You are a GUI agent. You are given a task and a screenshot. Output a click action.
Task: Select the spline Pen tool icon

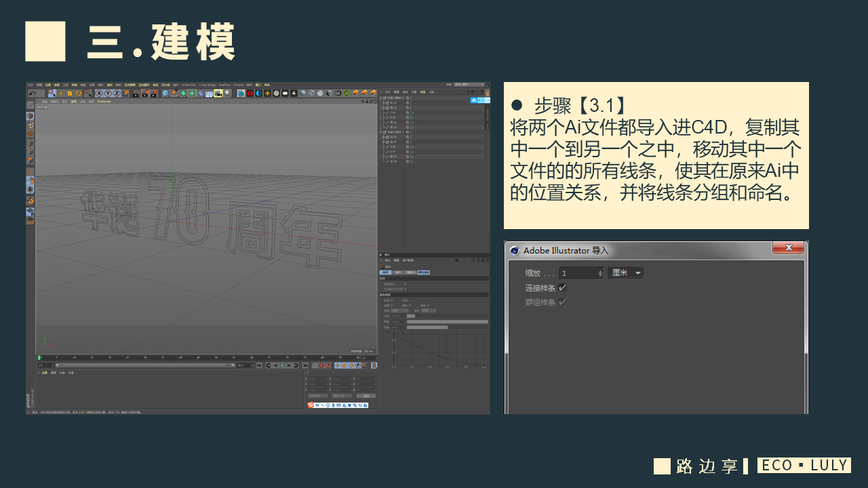pos(174,94)
